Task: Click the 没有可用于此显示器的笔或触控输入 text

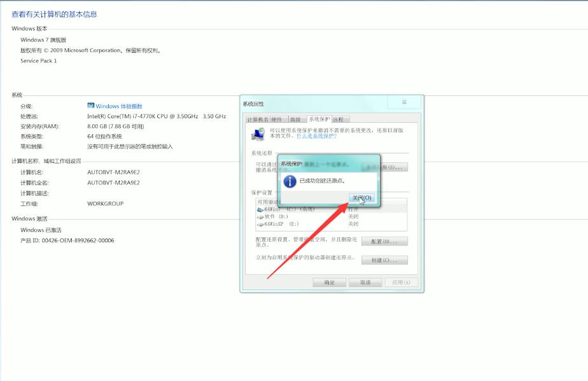Action: tap(130, 147)
